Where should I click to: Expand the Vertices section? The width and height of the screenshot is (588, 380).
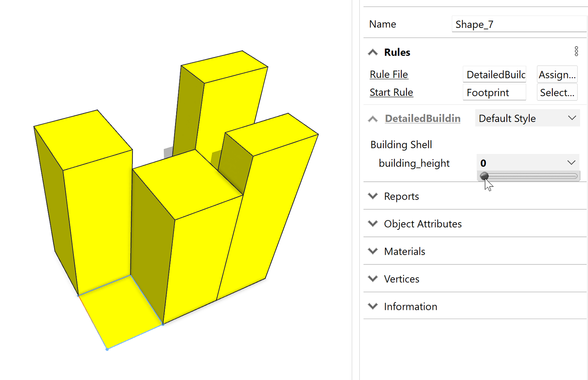[x=373, y=279]
